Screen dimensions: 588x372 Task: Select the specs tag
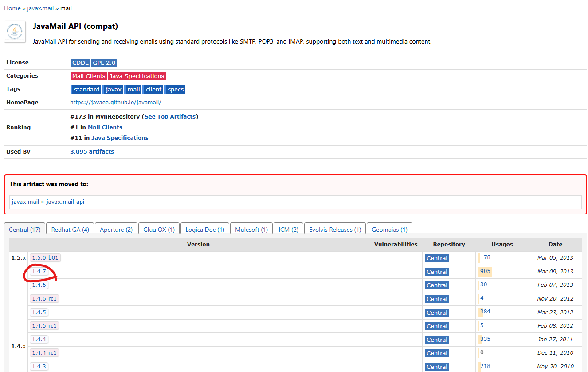pyautogui.click(x=175, y=89)
